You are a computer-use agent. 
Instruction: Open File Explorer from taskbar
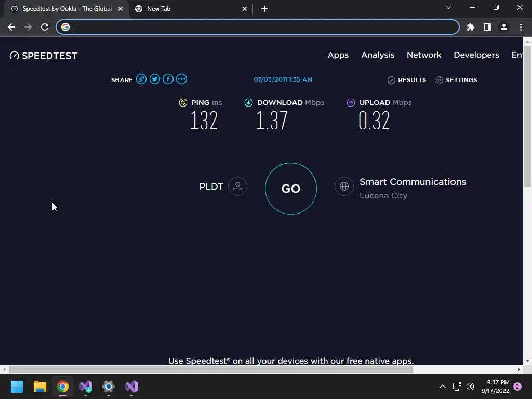[x=39, y=387]
